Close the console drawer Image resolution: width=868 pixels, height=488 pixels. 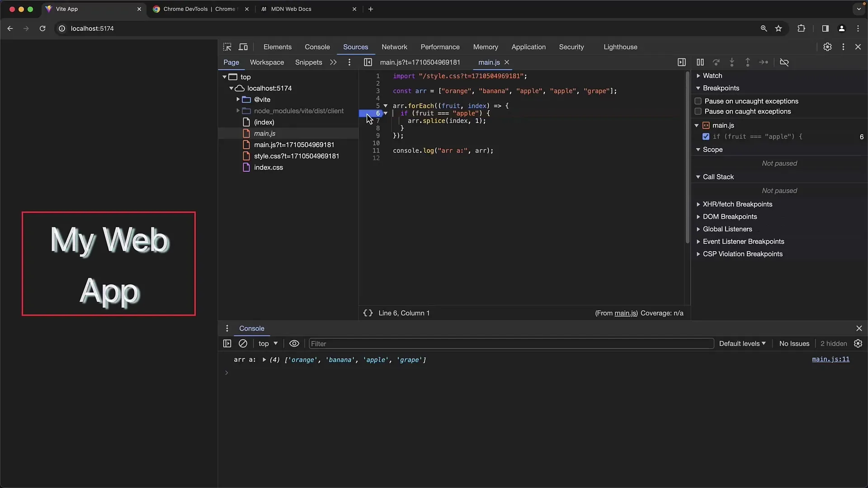click(859, 328)
